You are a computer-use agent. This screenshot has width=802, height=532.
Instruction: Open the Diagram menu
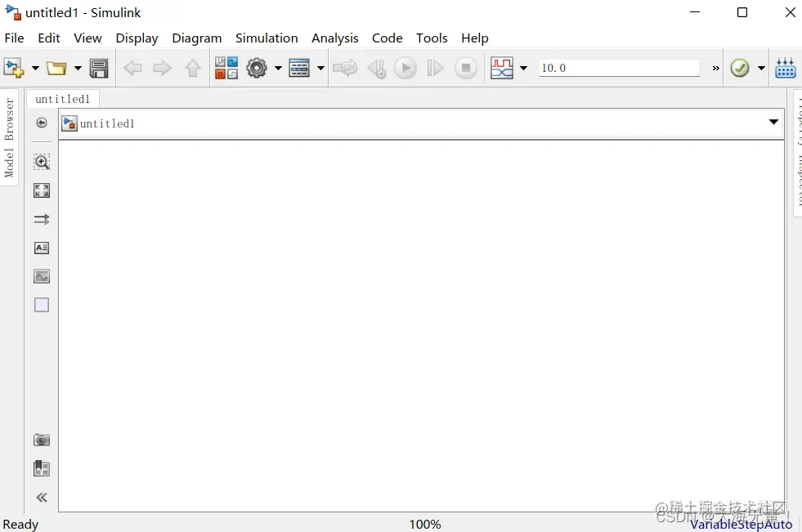tap(197, 38)
